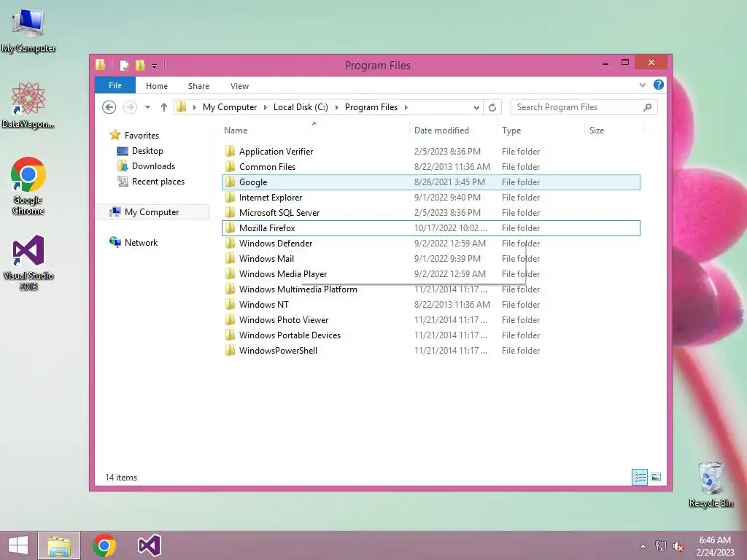This screenshot has width=747, height=560.
Task: Click My Computer in the address breadcrumb
Action: tap(230, 107)
